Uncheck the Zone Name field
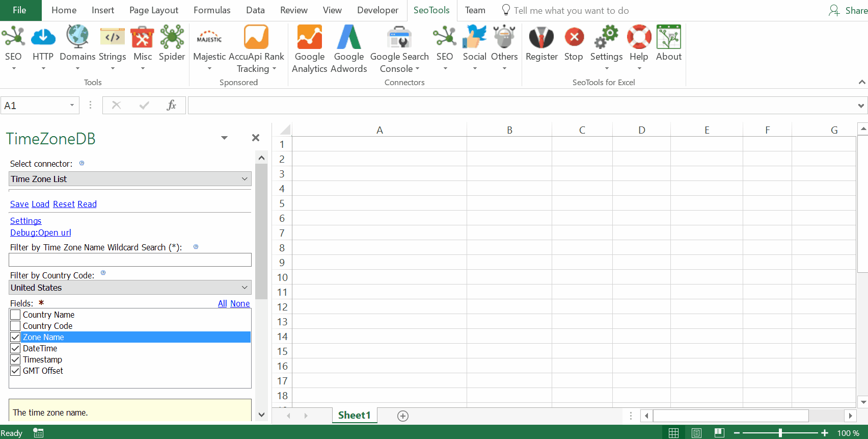 [15, 337]
